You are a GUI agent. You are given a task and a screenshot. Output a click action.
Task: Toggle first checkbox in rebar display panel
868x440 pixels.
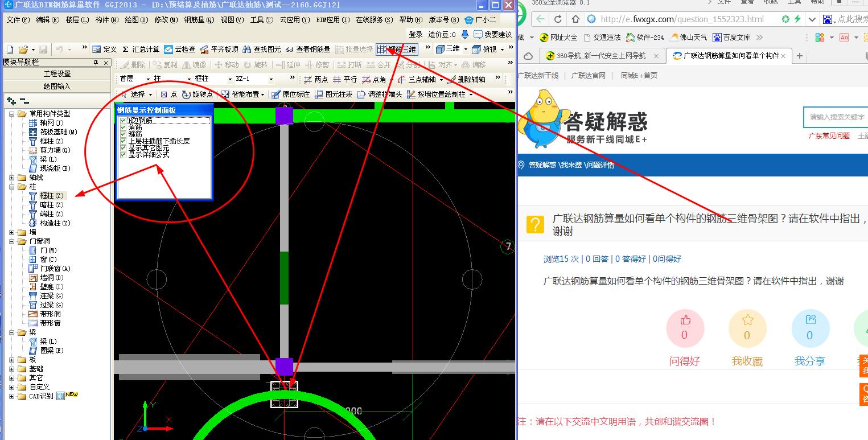(x=124, y=121)
